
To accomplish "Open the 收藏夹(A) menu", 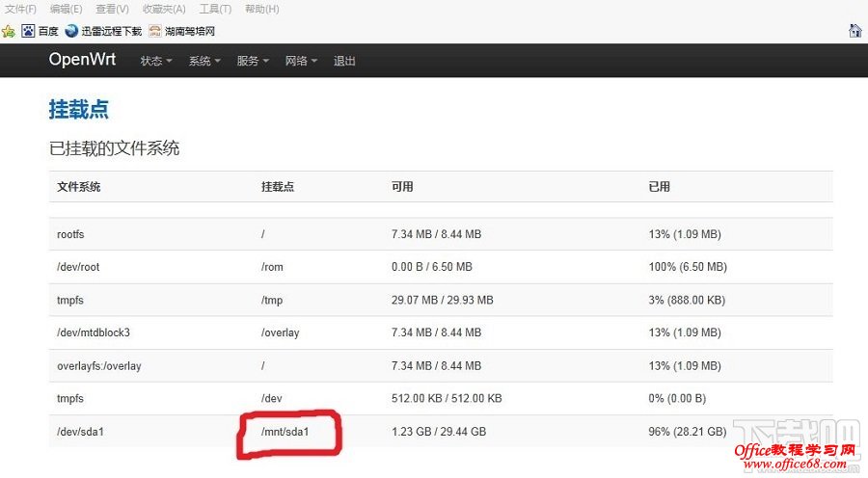I will tap(164, 9).
